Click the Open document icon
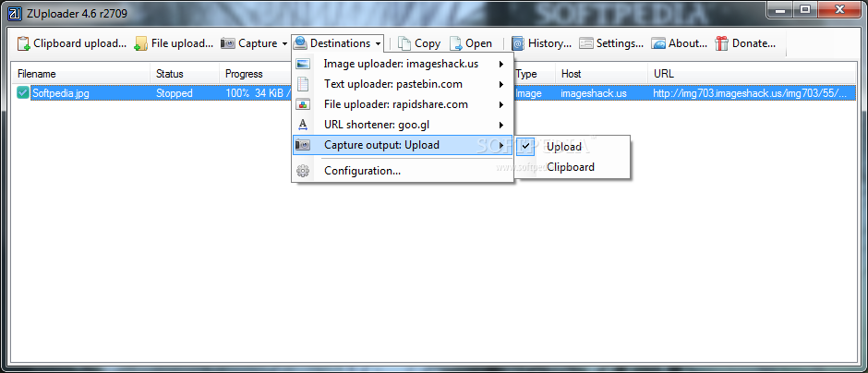This screenshot has height=373, width=868. coord(455,43)
